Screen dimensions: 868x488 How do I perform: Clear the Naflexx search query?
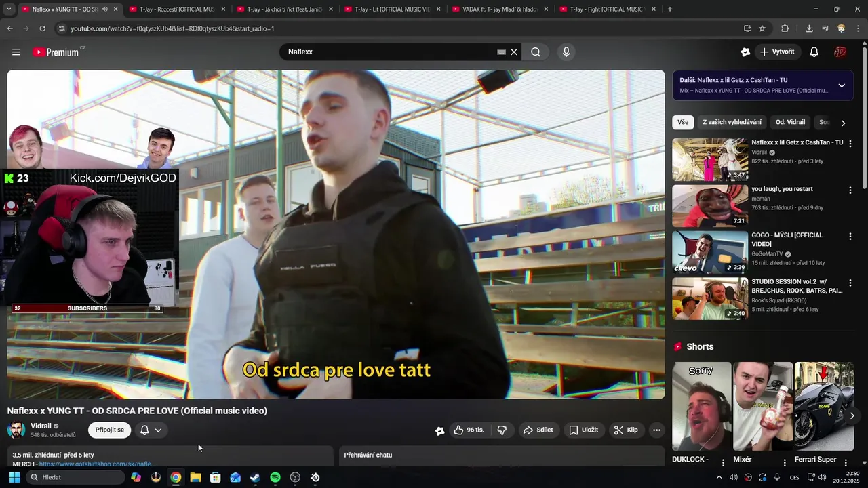514,52
